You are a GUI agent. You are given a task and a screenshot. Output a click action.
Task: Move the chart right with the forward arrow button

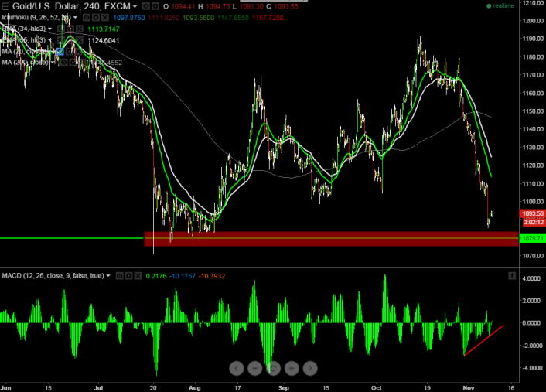(310, 368)
